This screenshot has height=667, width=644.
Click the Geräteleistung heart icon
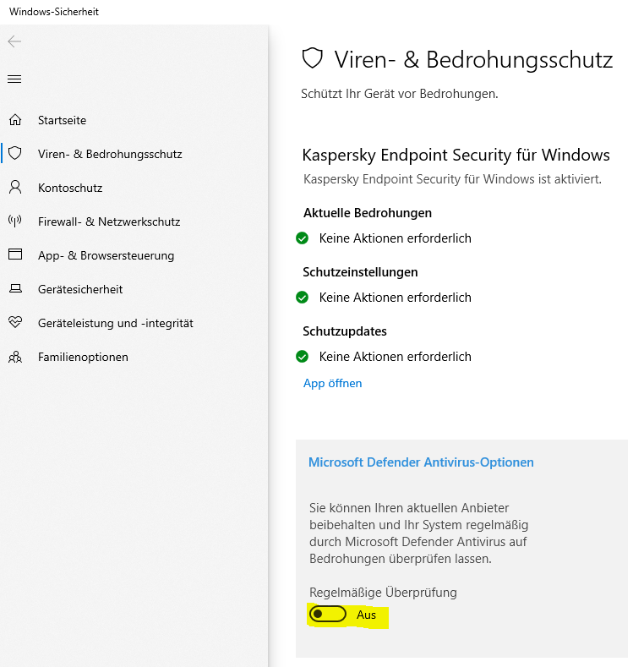coord(14,323)
